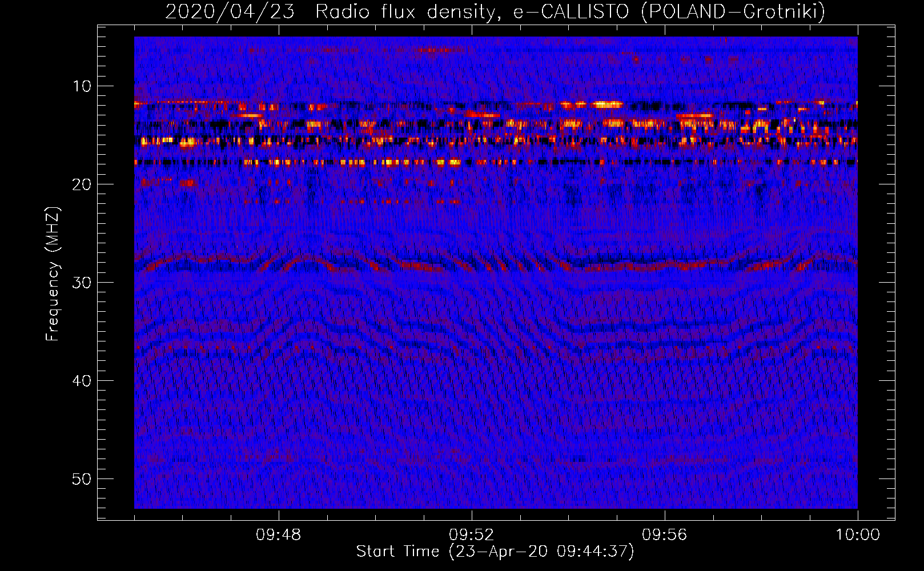This screenshot has width=924, height=571.
Task: Click the '10' frequency tick label
Action: [82, 86]
